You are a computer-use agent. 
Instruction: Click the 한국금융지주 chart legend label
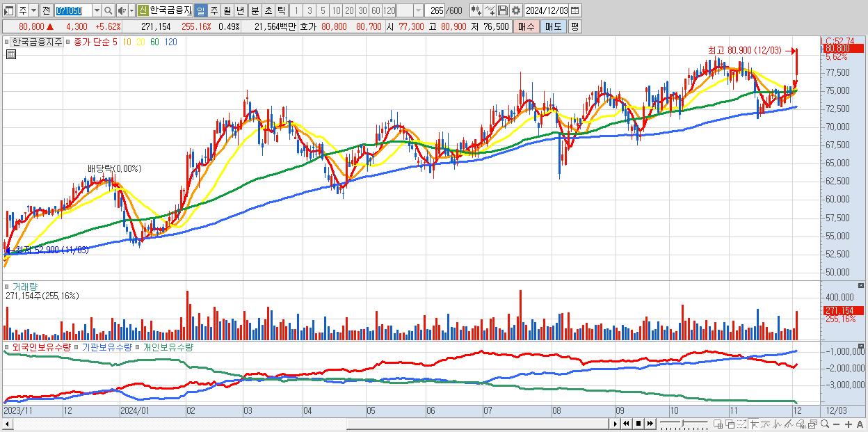tap(37, 42)
